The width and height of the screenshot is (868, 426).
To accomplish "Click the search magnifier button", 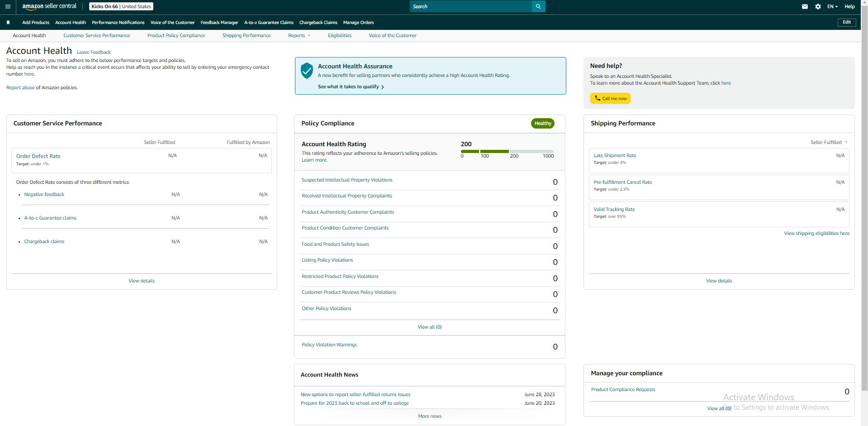I will click(x=538, y=6).
